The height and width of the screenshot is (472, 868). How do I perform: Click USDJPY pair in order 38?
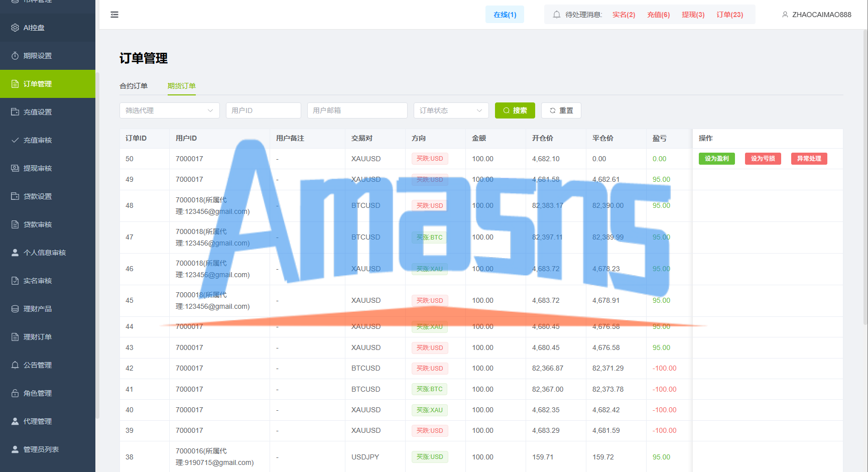(365, 457)
